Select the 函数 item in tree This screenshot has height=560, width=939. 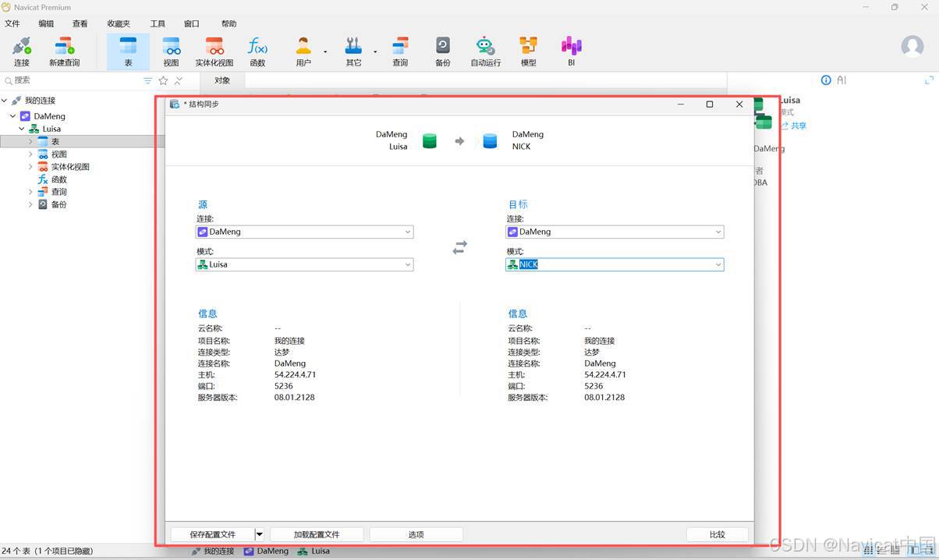click(x=59, y=179)
